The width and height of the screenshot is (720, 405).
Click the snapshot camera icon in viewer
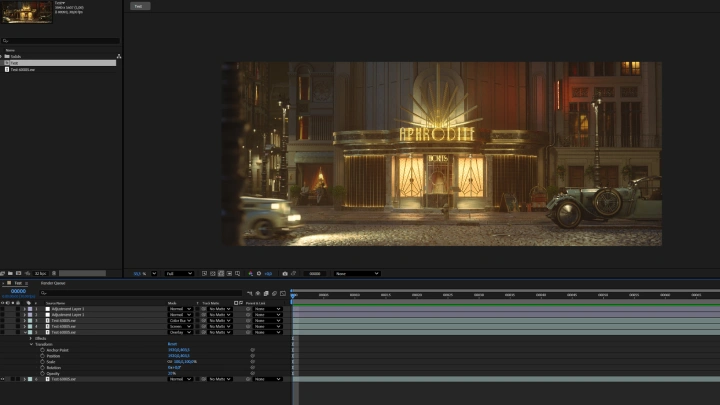coord(285,273)
